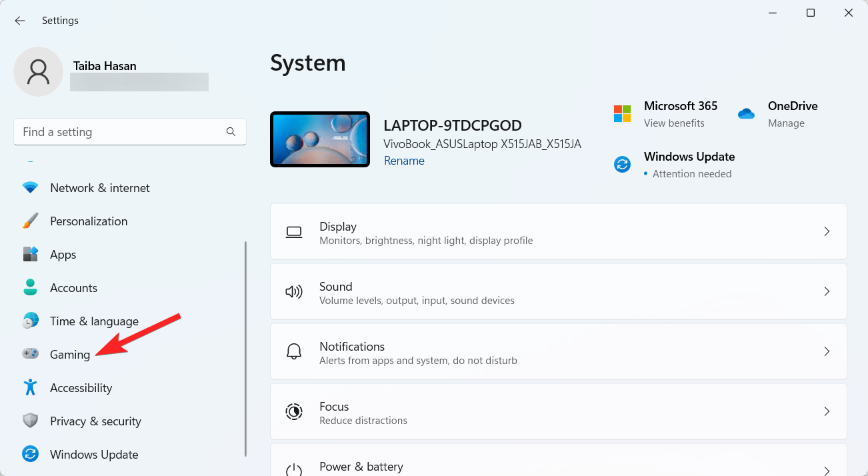Click the Rename link under laptop name
868x476 pixels.
coord(404,161)
